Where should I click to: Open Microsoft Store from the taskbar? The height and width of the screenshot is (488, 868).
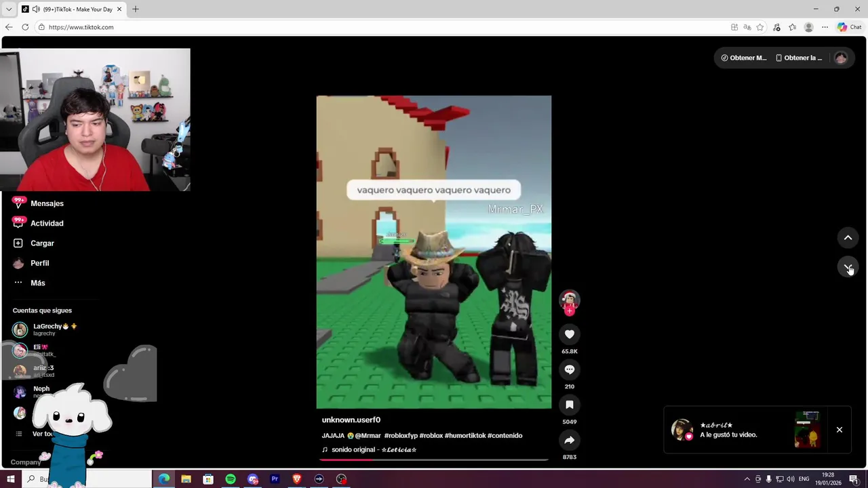click(x=208, y=479)
